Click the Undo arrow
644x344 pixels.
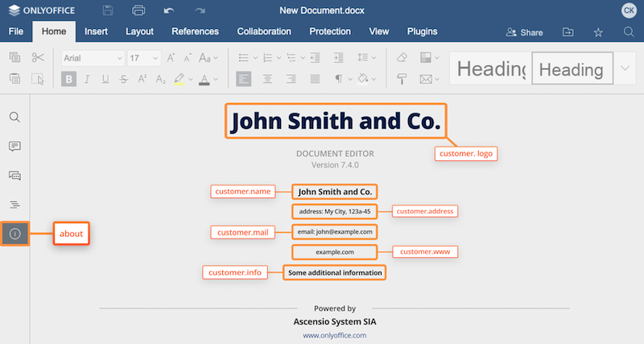coord(168,10)
